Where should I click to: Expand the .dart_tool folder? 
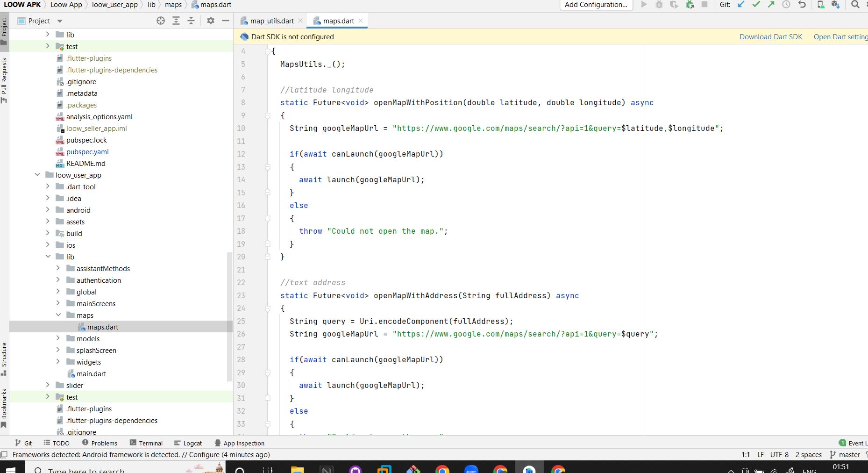pos(48,186)
